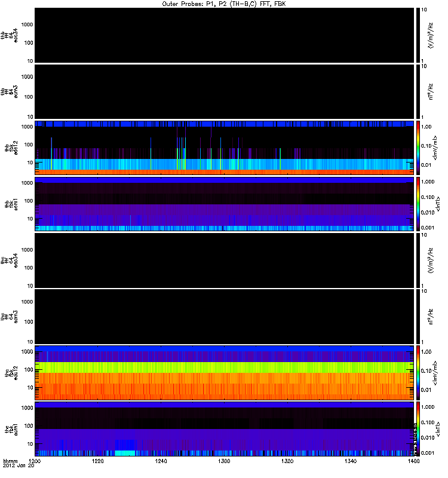Click the rainbow color bar of thb fbk edc12
The image size is (448, 478).
(418, 148)
